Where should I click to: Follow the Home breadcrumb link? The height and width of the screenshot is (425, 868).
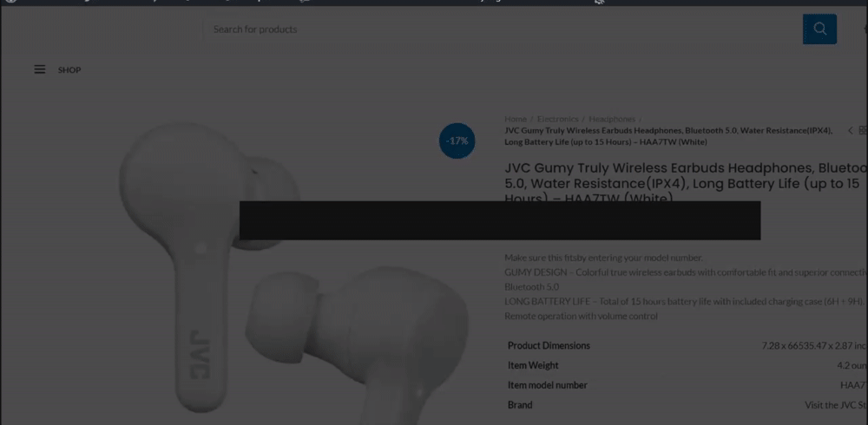tap(516, 119)
